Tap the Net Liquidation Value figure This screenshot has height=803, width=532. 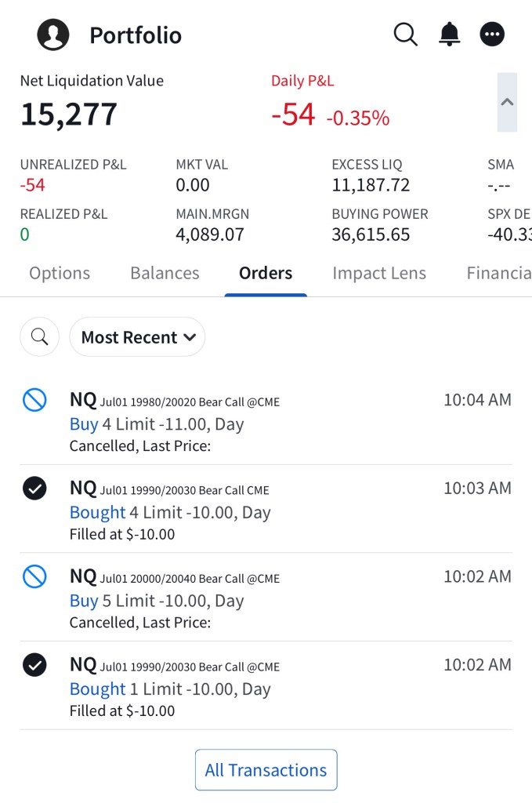pos(69,114)
